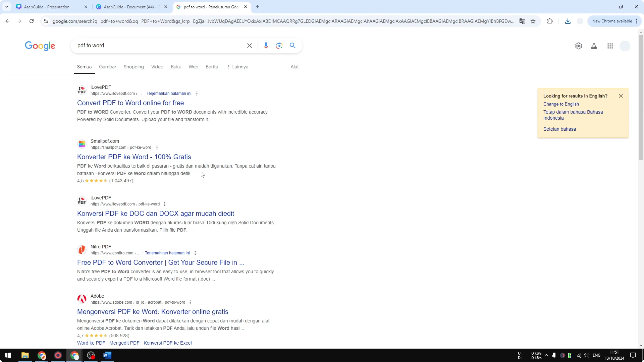The height and width of the screenshot is (362, 644).
Task: Open the Search Labs flask icon
Action: point(594,46)
